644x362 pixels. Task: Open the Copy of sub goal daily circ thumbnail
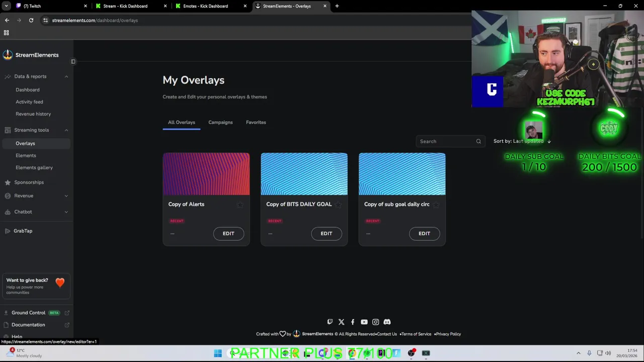click(x=402, y=174)
